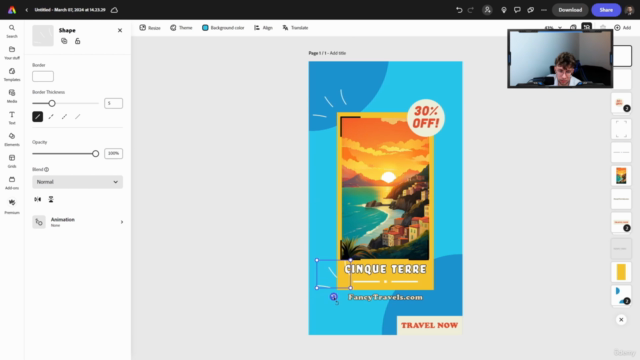Click the rotate handle below the selection
The width and height of the screenshot is (640, 360).
(x=333, y=297)
